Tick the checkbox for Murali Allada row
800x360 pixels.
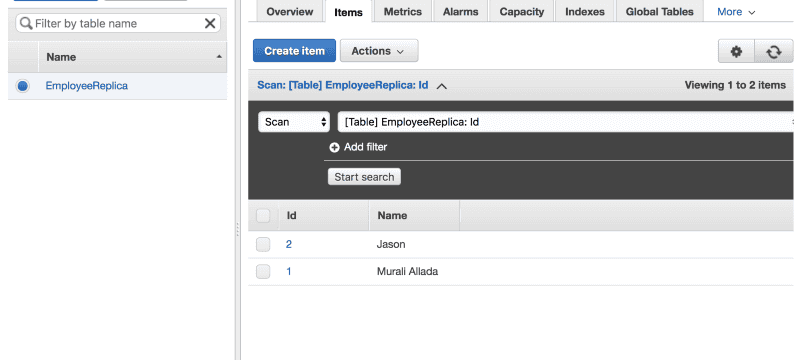click(263, 272)
